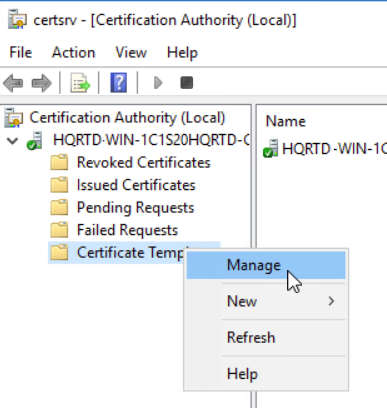Open the File menu
Screen dimensions: 387x408
tap(21, 53)
